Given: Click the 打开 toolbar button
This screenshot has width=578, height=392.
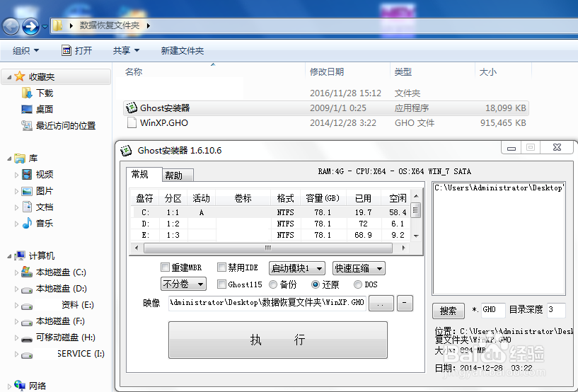Looking at the screenshot, I should coord(76,50).
